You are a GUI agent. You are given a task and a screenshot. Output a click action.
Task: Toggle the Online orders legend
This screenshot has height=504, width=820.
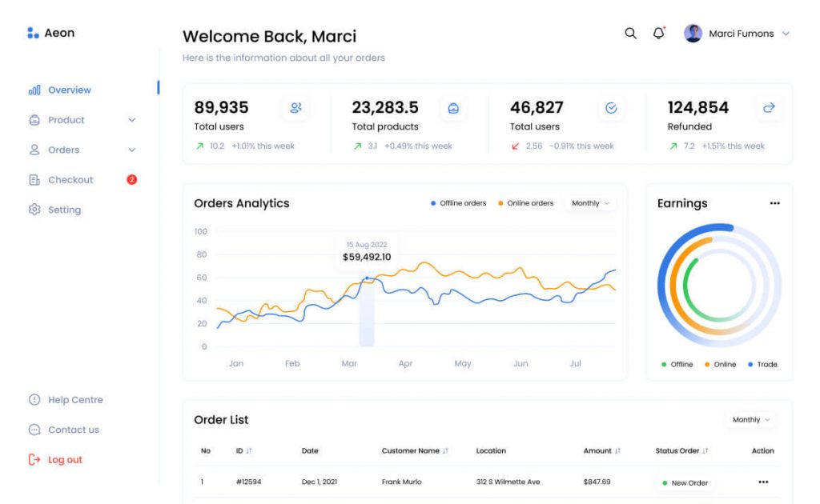coord(525,203)
